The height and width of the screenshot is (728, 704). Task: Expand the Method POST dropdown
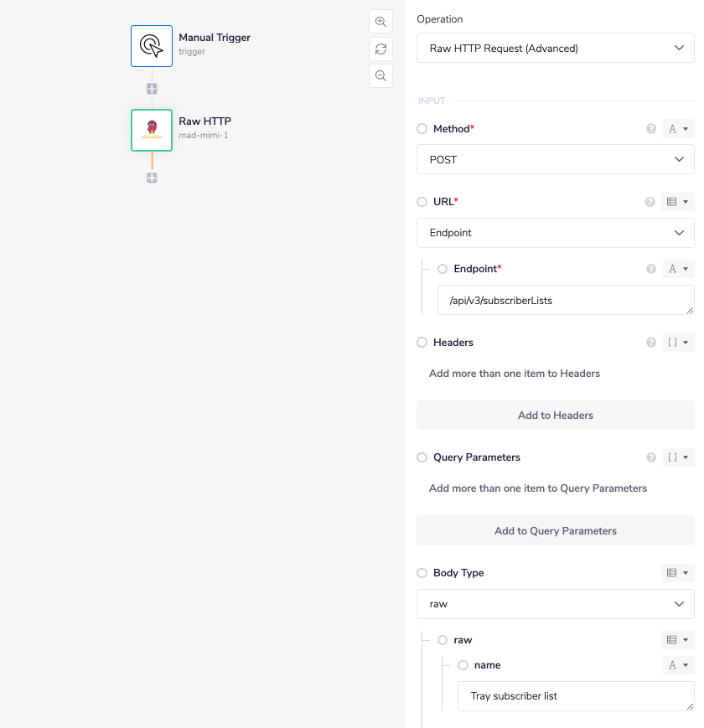(555, 159)
